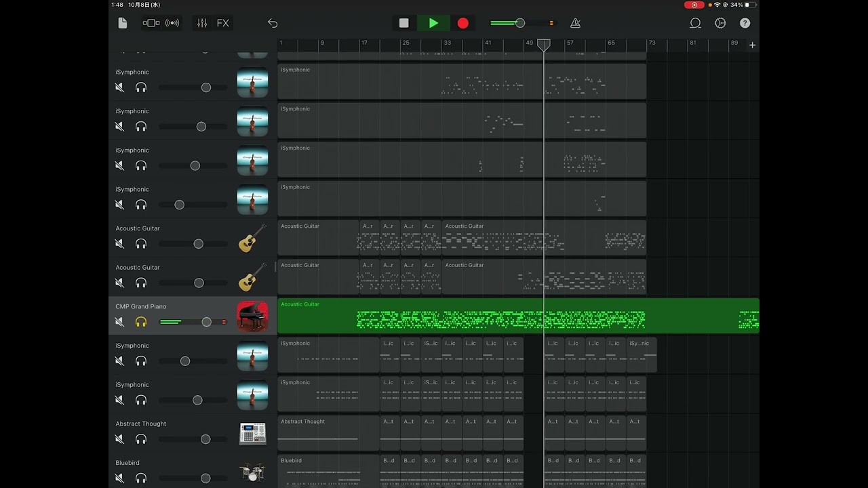
Task: Tap the Wi-Fi status icon
Action: pyautogui.click(x=717, y=5)
